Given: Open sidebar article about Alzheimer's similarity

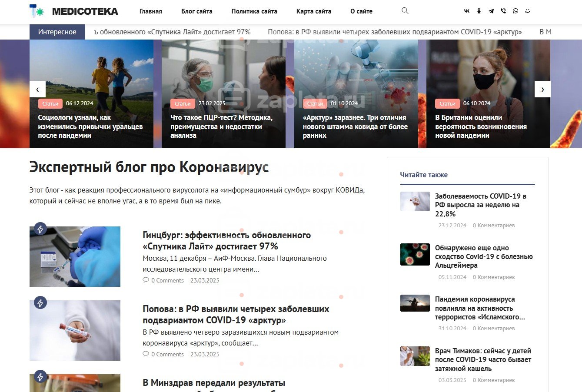Looking at the screenshot, I should pos(484,256).
